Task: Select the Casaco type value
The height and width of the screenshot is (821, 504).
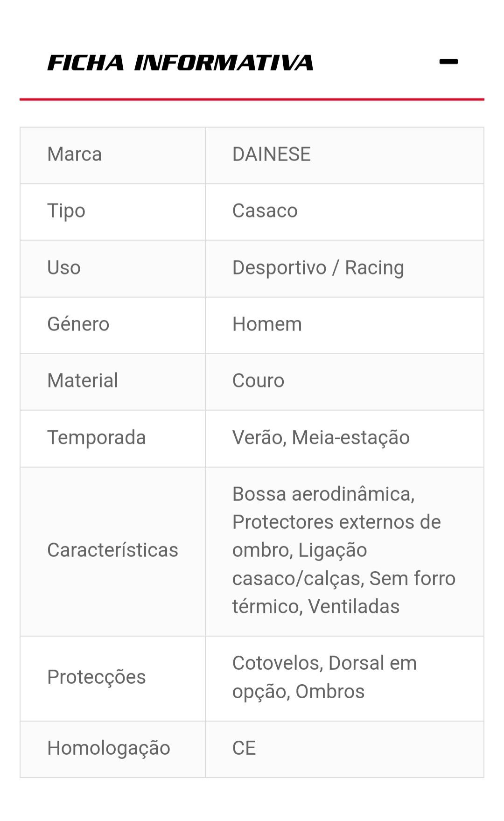Action: pos(265,211)
